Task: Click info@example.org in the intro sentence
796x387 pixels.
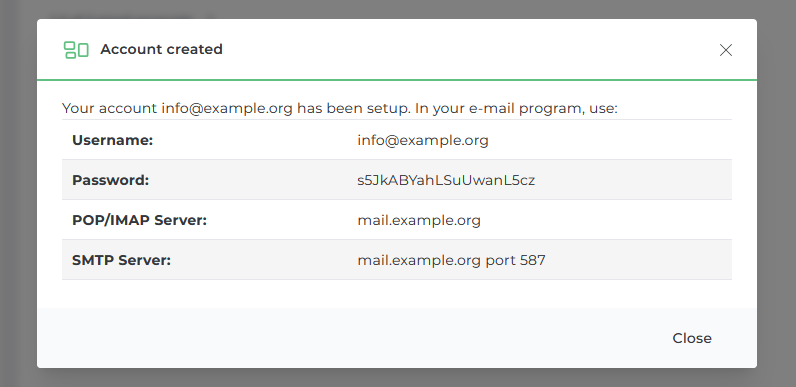Action: click(227, 109)
